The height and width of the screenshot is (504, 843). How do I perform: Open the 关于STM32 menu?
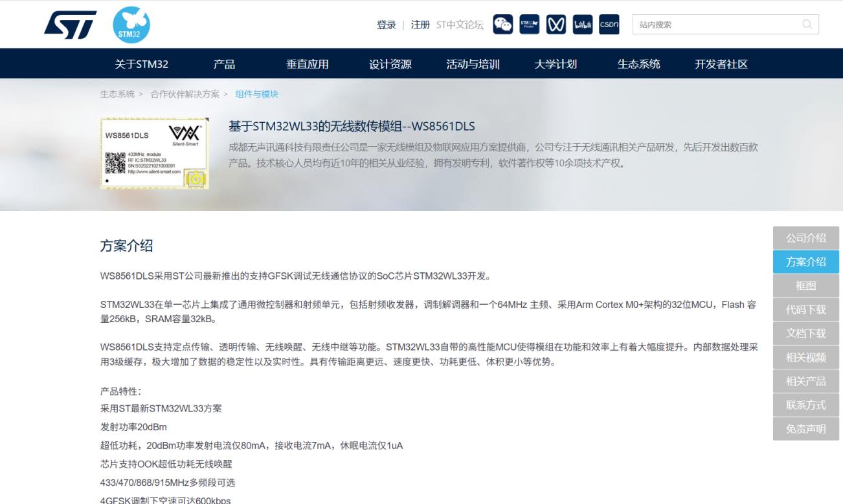click(142, 63)
